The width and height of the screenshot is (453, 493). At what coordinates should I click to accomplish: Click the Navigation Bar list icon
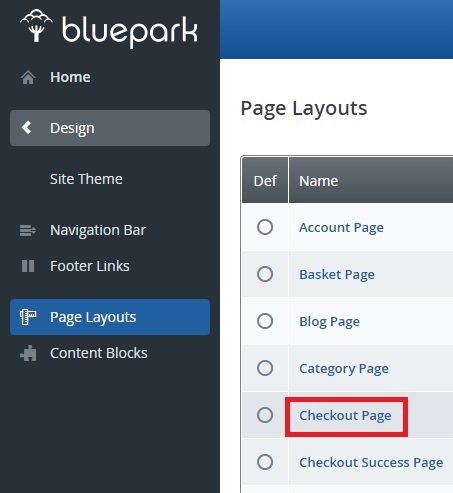(28, 230)
